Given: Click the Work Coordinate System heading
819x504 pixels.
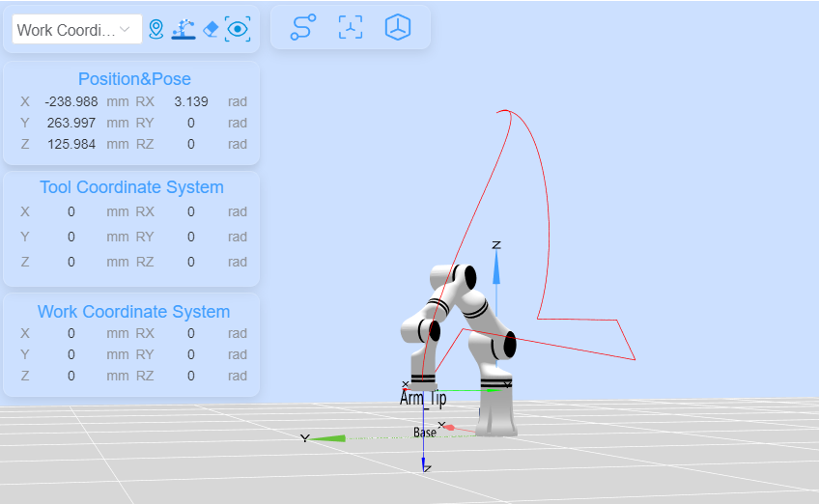Looking at the screenshot, I should coord(133,312).
